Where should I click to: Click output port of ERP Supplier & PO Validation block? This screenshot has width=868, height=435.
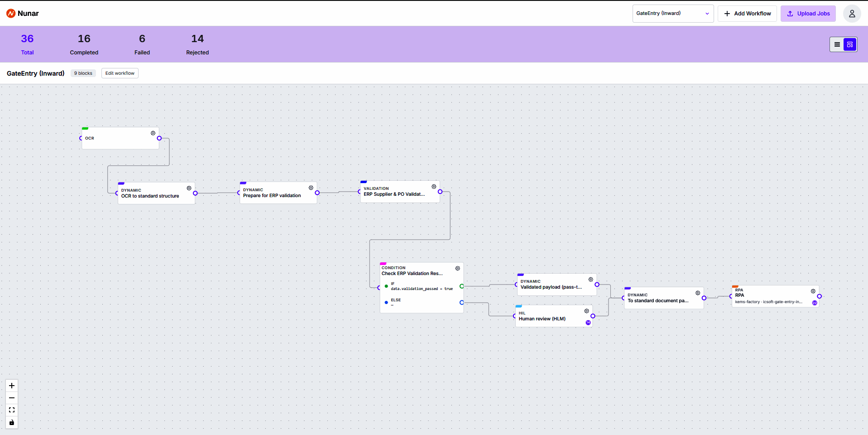(440, 192)
